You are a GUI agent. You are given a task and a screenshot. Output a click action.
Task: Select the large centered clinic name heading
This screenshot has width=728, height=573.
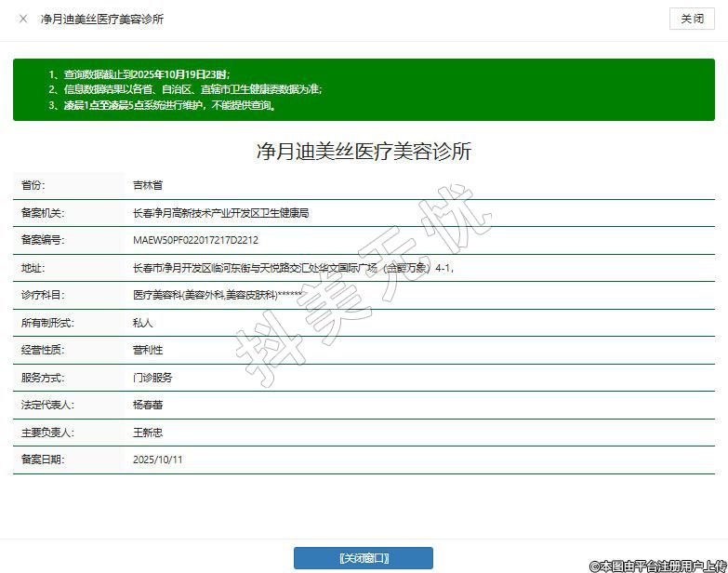coord(364,152)
